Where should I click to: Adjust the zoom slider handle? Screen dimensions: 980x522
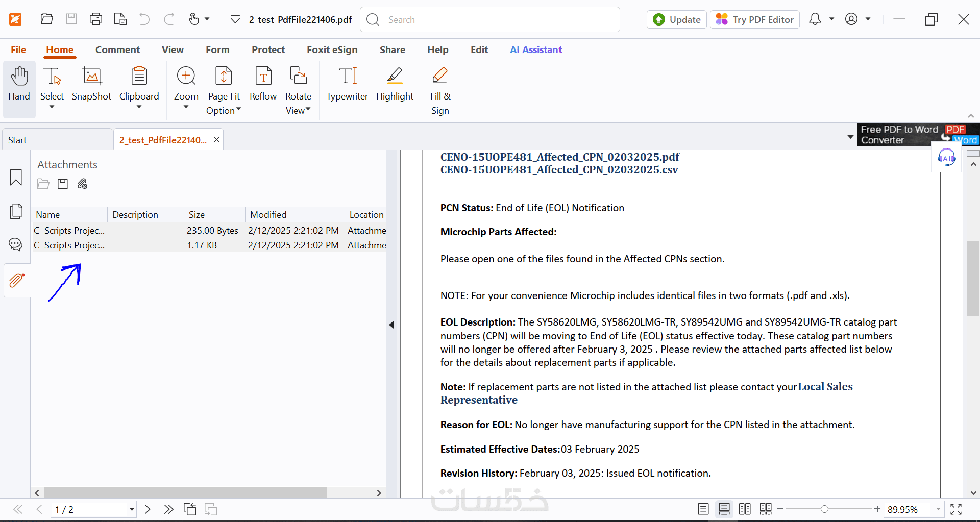tap(824, 509)
